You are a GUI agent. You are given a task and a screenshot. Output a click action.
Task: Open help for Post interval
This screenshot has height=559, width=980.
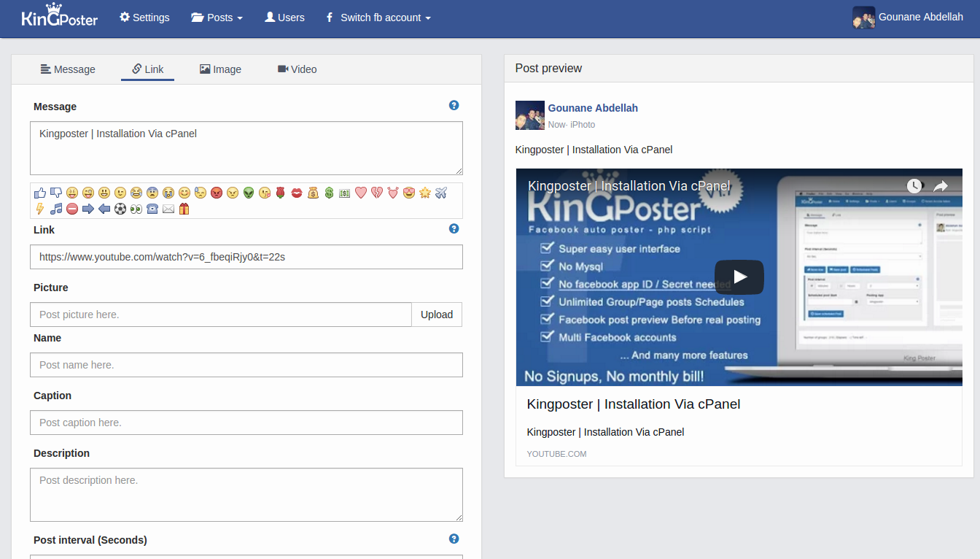coord(454,539)
